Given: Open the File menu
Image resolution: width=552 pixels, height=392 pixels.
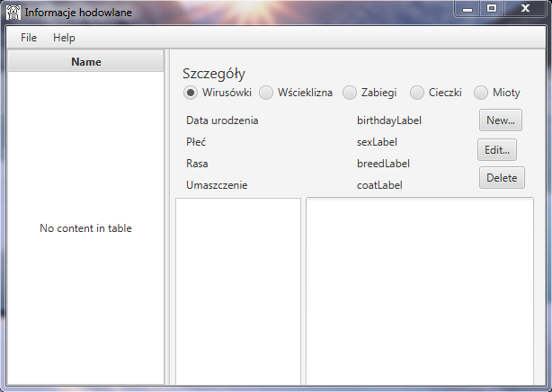Looking at the screenshot, I should 29,38.
